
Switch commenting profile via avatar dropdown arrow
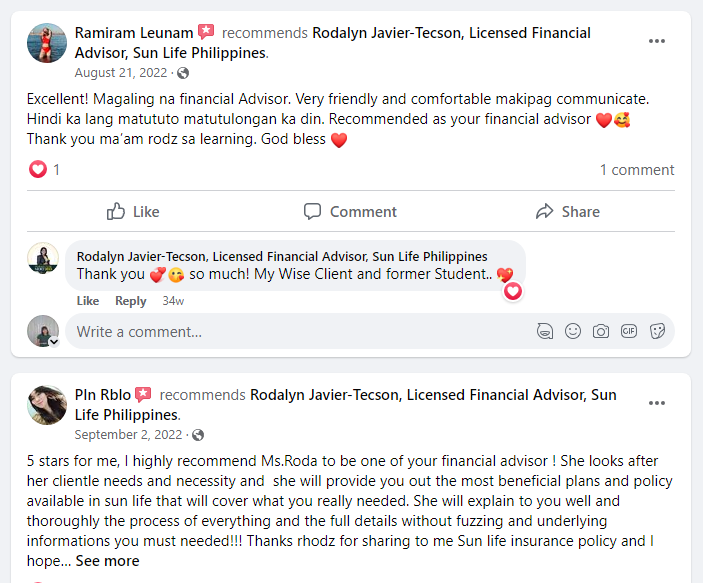click(x=53, y=341)
